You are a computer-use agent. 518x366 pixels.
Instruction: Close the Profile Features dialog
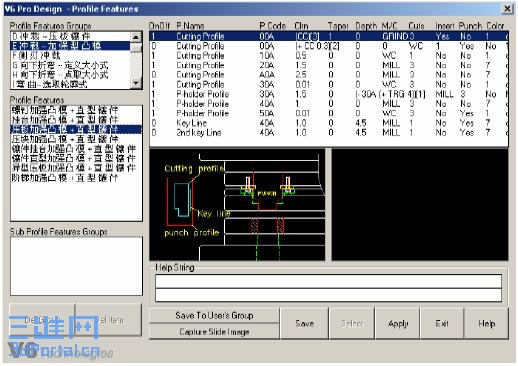pyautogui.click(x=507, y=9)
